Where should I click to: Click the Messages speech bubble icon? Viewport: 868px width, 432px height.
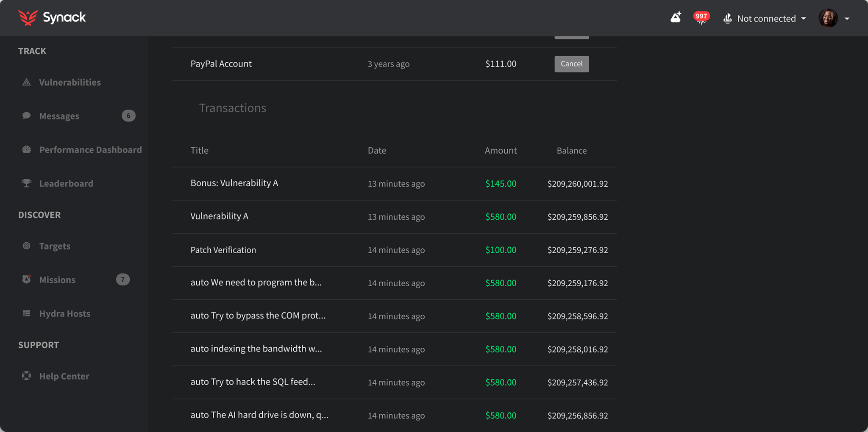[x=26, y=116]
